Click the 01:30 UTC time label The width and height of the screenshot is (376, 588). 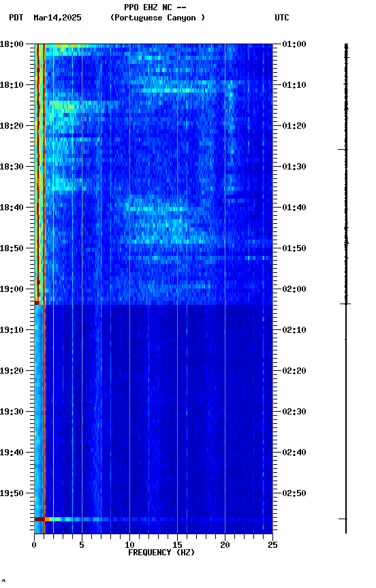[x=294, y=167]
